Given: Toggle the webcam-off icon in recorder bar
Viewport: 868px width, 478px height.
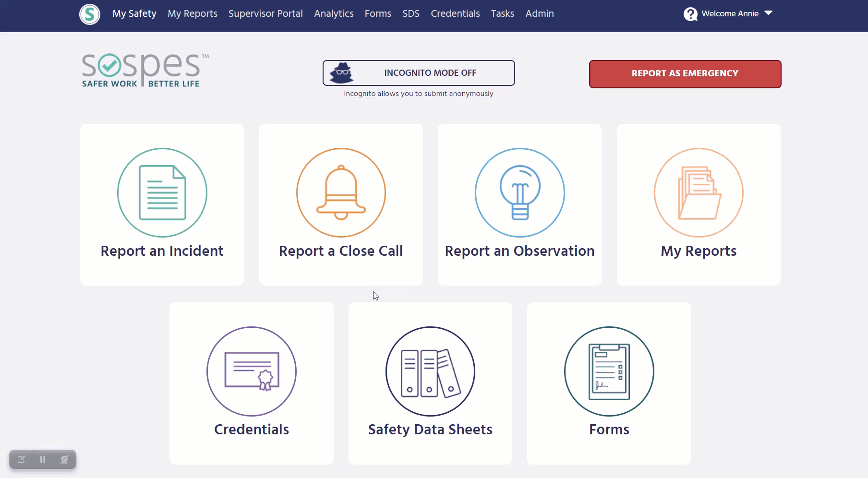Looking at the screenshot, I should coord(64,459).
